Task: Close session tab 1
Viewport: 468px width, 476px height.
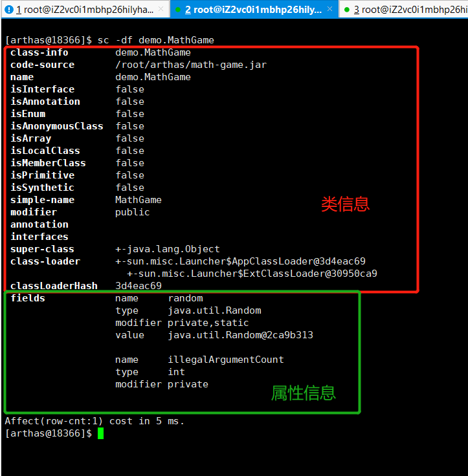Action: (161, 9)
